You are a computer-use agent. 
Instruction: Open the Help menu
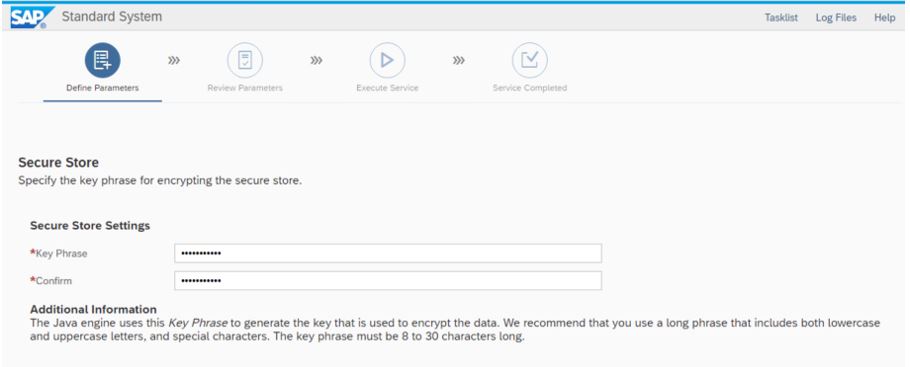coord(884,17)
